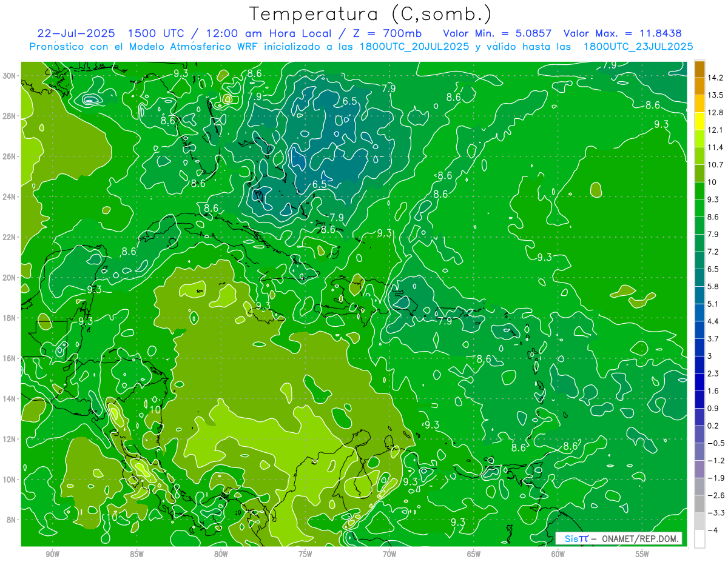Click the 11.4 value on the color legend
Viewport: 728px width, 562px height.
click(715, 147)
